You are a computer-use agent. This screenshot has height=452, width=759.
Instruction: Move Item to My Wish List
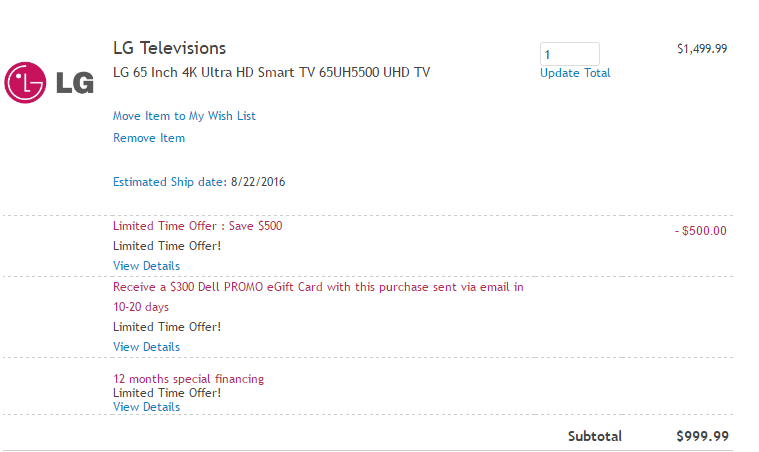click(184, 116)
